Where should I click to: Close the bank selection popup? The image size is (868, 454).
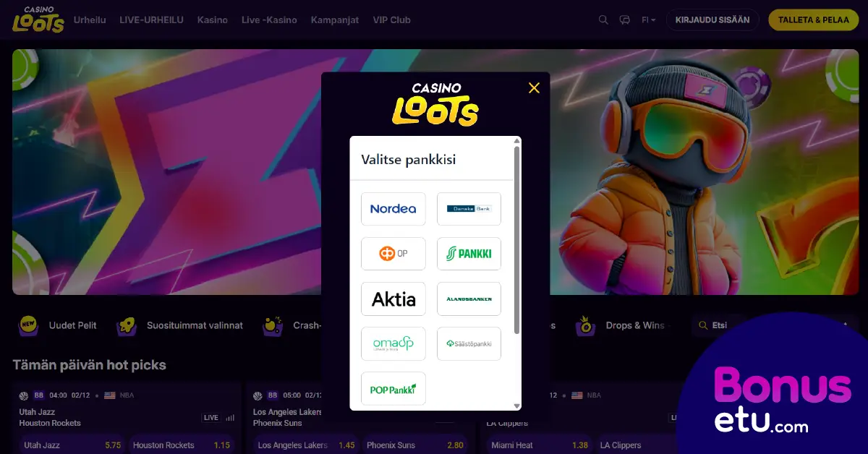pos(534,88)
